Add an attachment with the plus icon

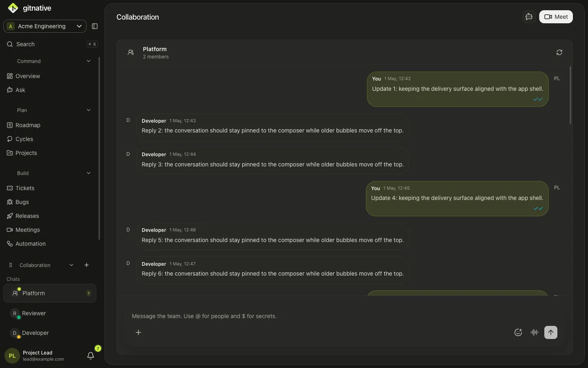point(138,332)
